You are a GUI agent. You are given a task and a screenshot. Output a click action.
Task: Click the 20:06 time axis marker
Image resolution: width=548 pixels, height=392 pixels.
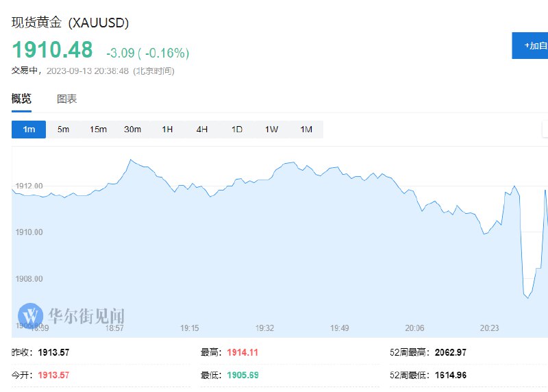point(414,328)
